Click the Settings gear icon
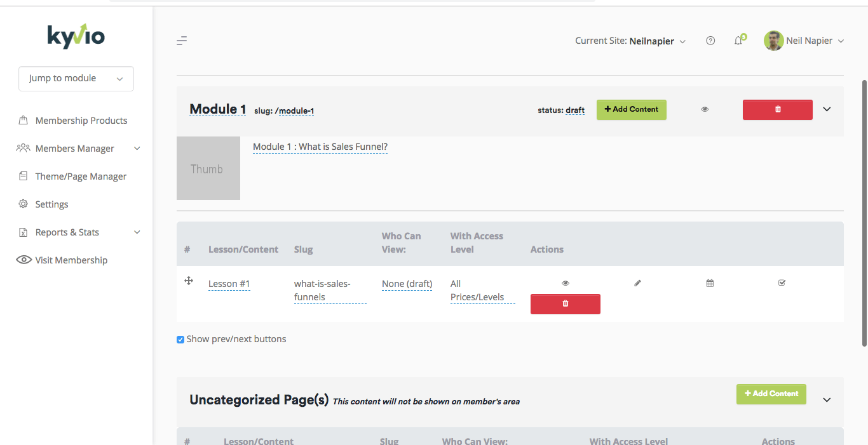This screenshot has height=445, width=868. tap(24, 204)
